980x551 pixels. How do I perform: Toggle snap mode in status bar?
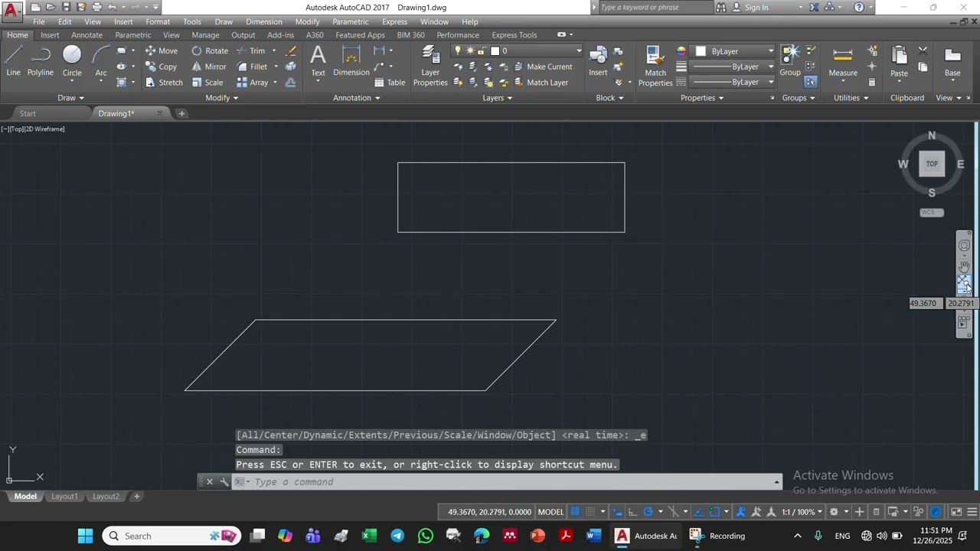tap(591, 512)
